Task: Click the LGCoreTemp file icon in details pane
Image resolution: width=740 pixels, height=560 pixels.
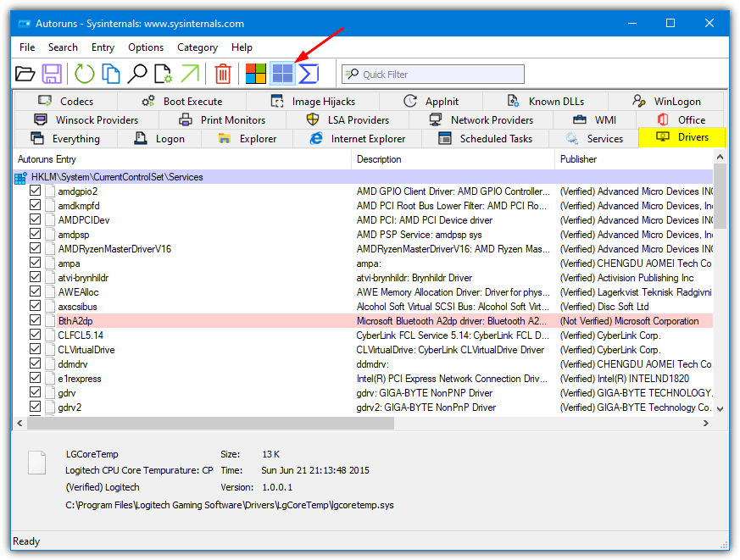Action: coord(36,463)
